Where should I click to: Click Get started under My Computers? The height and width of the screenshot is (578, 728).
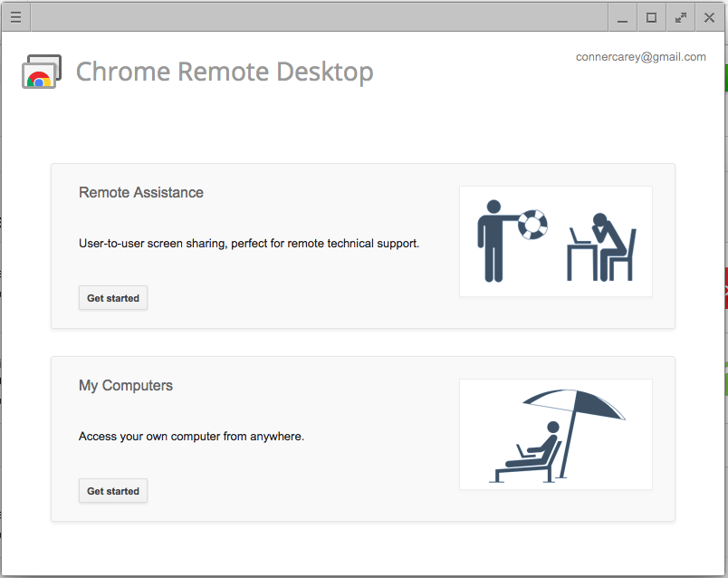coord(113,491)
